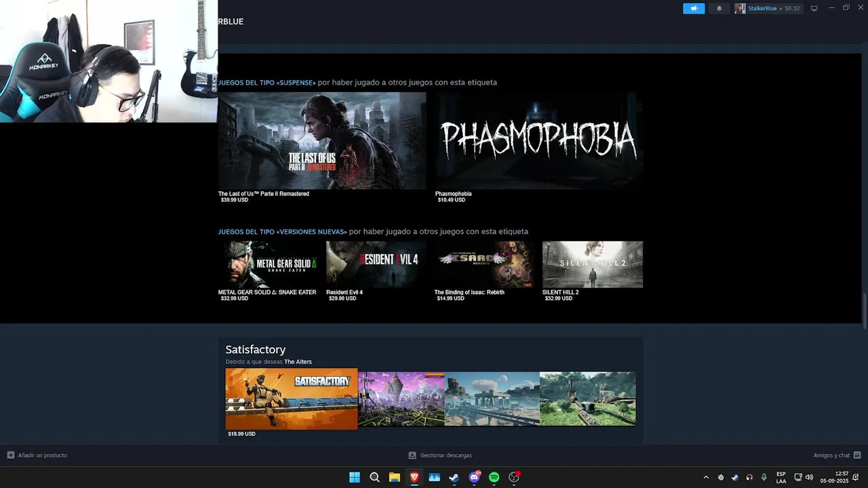The height and width of the screenshot is (488, 868).
Task: Open the volume speaker icon in the system tray
Action: pyautogui.click(x=809, y=477)
